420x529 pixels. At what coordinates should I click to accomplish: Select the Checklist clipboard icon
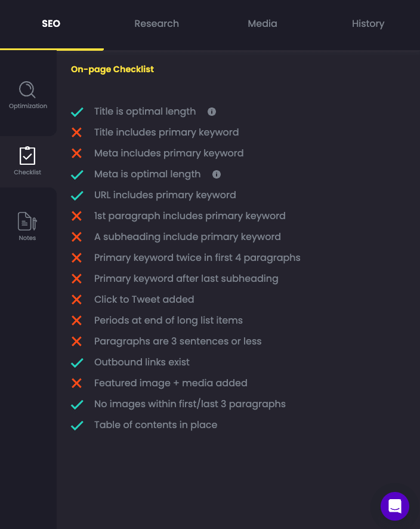tap(27, 155)
